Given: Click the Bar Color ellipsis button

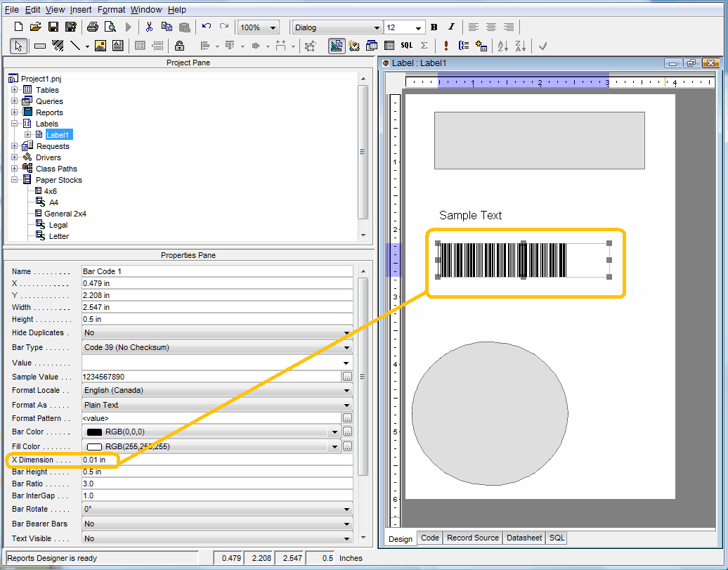Looking at the screenshot, I should tap(347, 432).
